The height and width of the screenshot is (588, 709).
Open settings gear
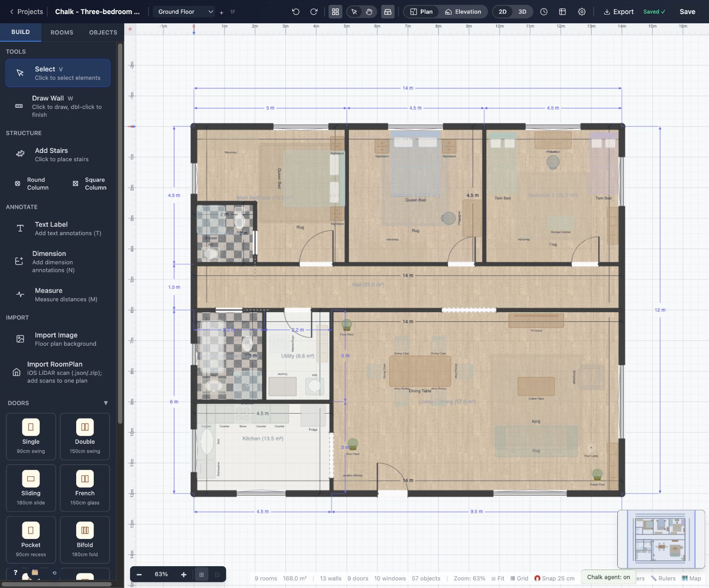(x=582, y=12)
